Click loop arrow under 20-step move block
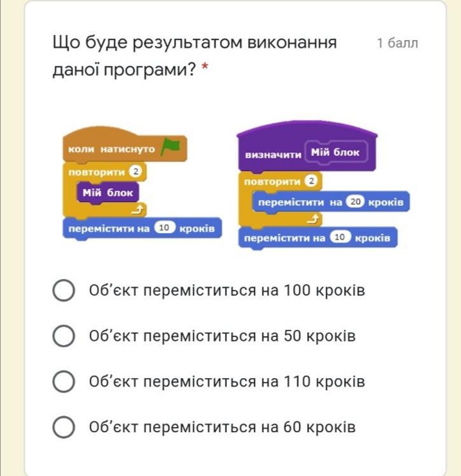Image resolution: width=461 pixels, height=476 pixels. (x=313, y=219)
